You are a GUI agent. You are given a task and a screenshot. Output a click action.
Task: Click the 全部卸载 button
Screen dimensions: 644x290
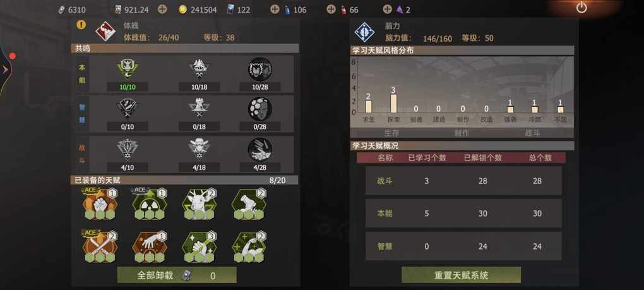coord(177,275)
